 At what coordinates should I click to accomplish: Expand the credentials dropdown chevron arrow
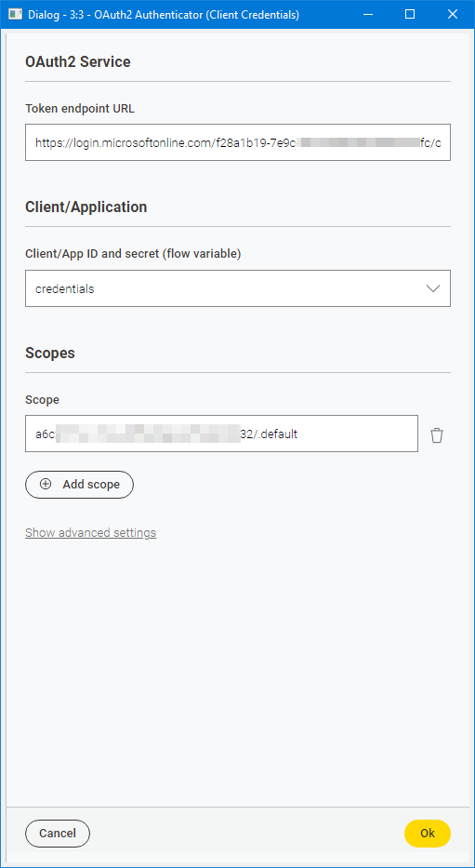pyautogui.click(x=433, y=288)
